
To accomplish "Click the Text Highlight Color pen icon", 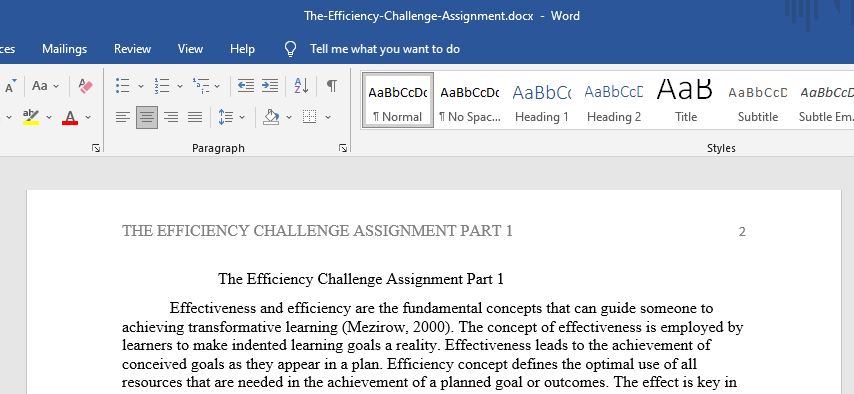I will 31,117.
